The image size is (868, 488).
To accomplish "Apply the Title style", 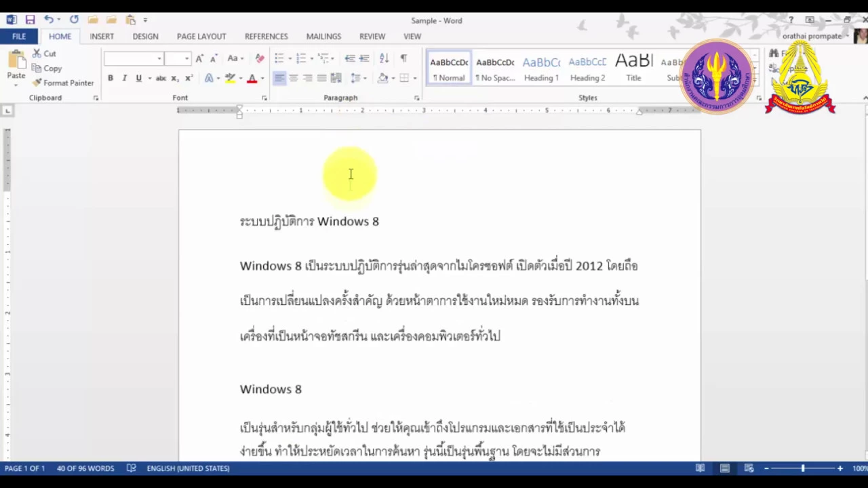I will pos(633,69).
